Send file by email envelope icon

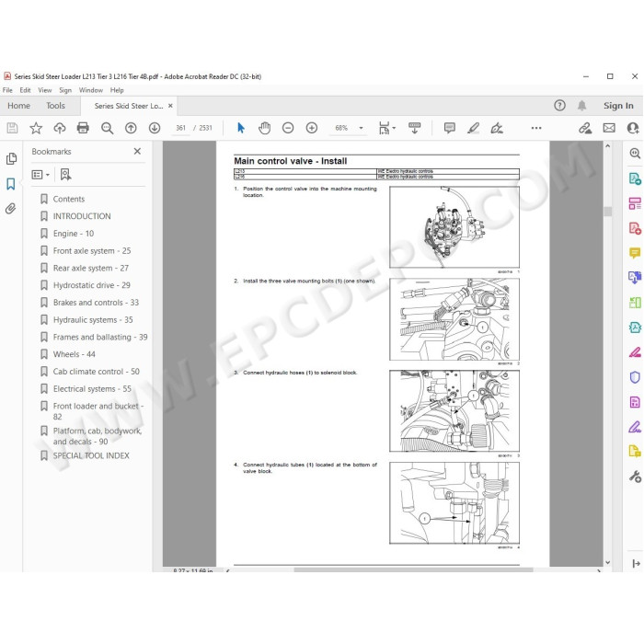click(609, 128)
